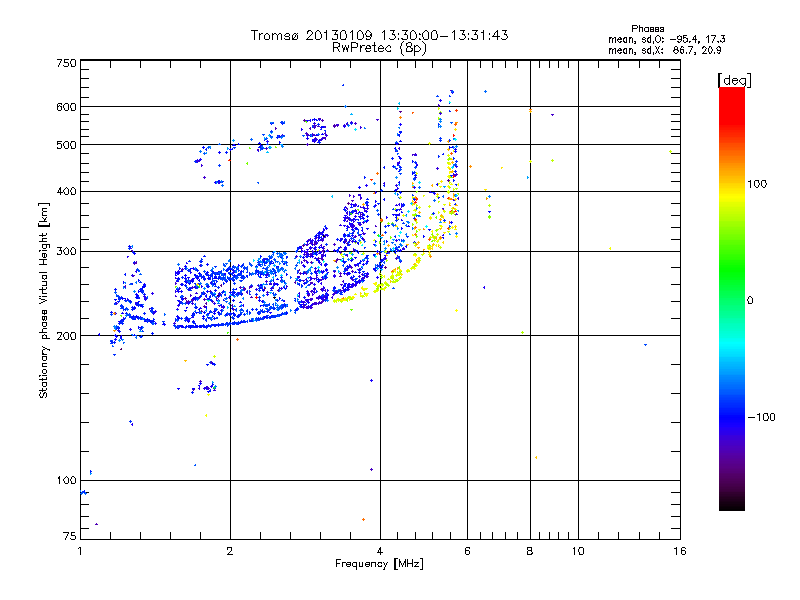This screenshot has height=600, width=800.
Task: Click the 'Frequency [MHz]' x-axis label
Action: click(379, 564)
